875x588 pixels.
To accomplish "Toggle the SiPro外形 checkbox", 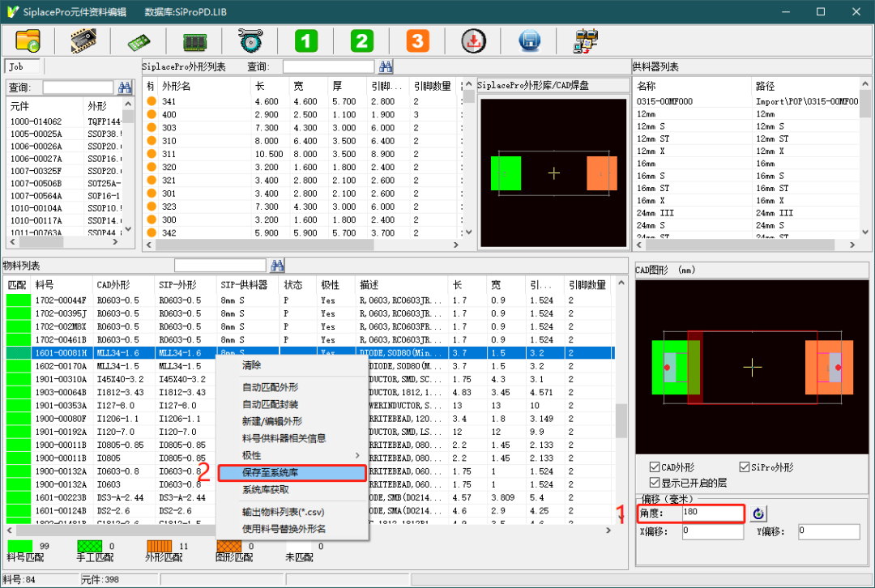I will (745, 467).
